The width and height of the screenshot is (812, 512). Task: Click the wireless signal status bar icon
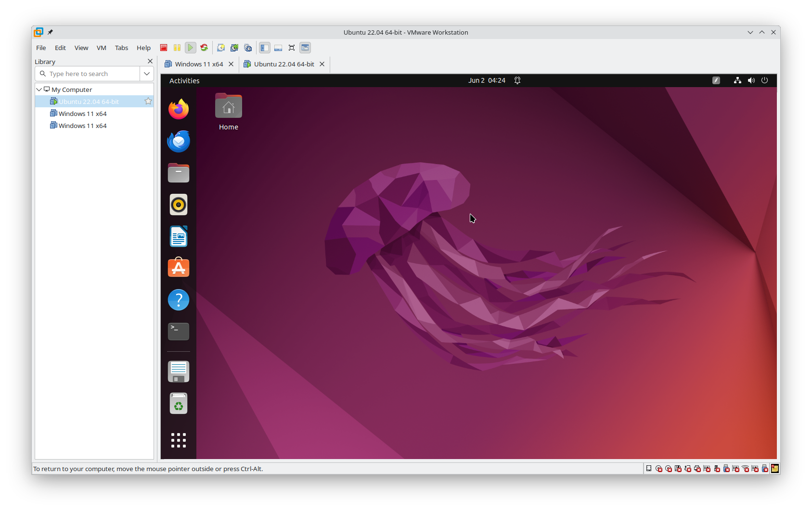click(x=745, y=469)
